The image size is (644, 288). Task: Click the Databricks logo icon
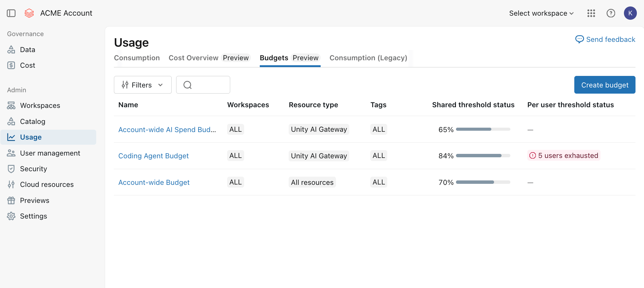click(x=29, y=13)
